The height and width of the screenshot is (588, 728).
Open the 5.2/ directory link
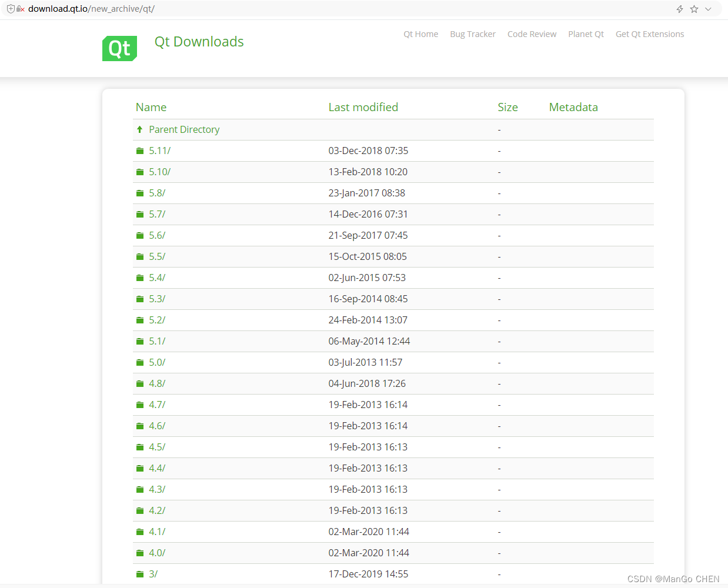157,320
